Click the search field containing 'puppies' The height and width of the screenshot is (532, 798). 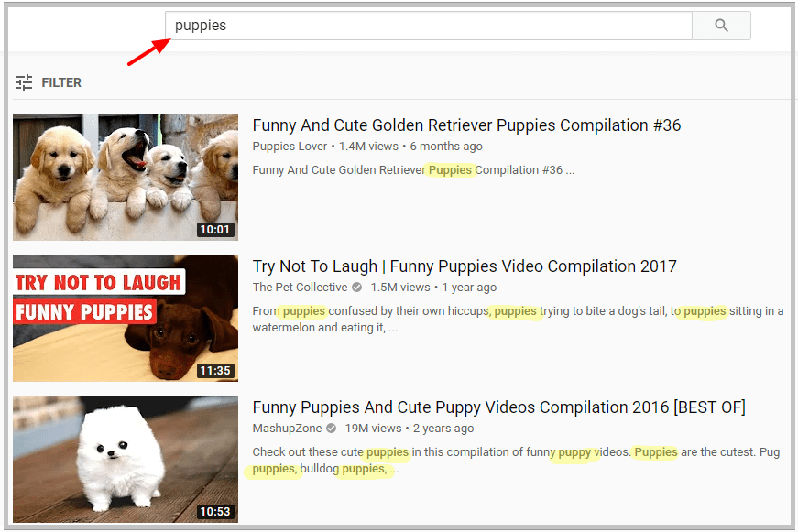pos(429,26)
